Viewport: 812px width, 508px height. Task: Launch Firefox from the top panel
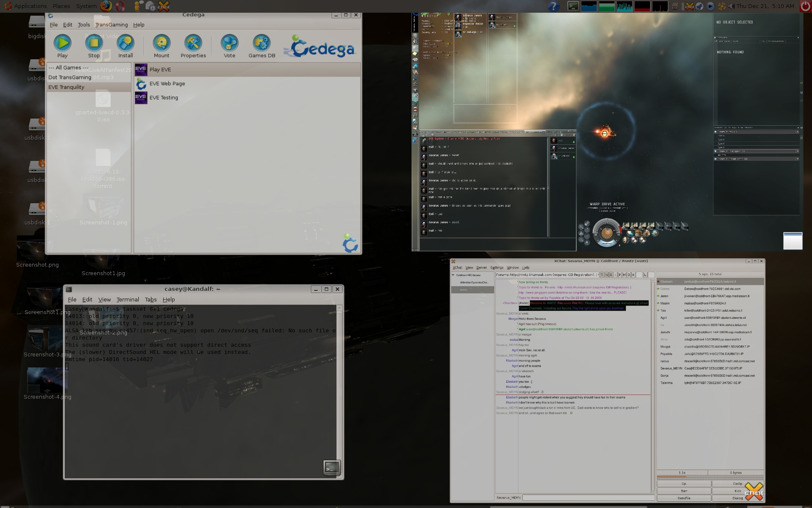click(x=106, y=6)
